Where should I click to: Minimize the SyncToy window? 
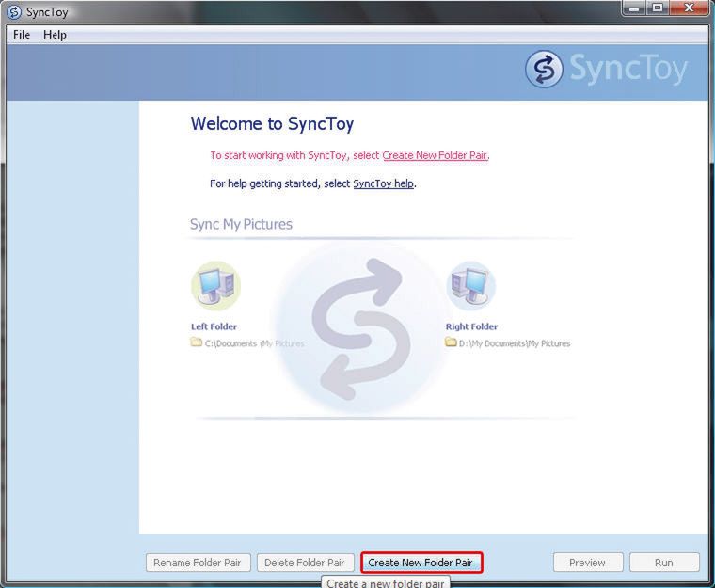(633, 8)
